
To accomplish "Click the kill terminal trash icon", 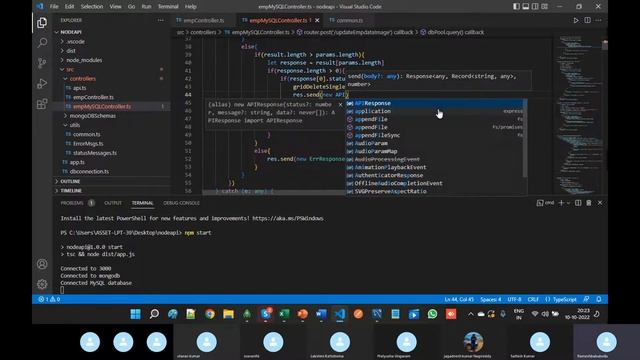I will (x=589, y=203).
